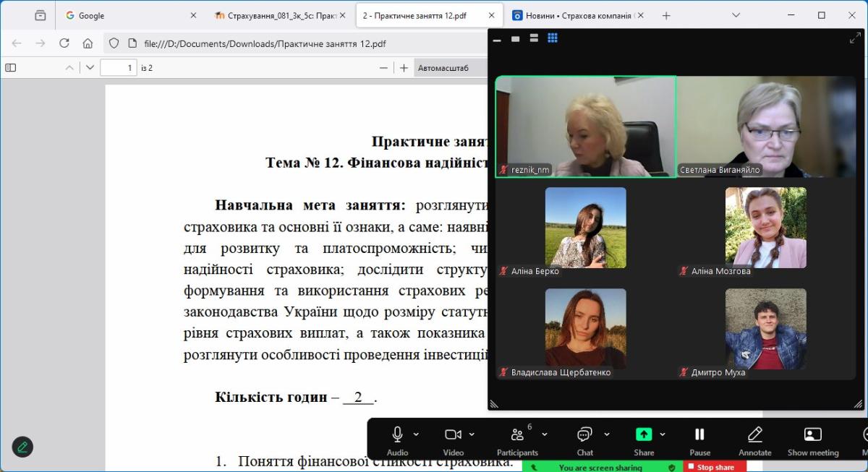This screenshot has width=868, height=472.
Task: Switch video panel to single speaker view
Action: (x=515, y=38)
